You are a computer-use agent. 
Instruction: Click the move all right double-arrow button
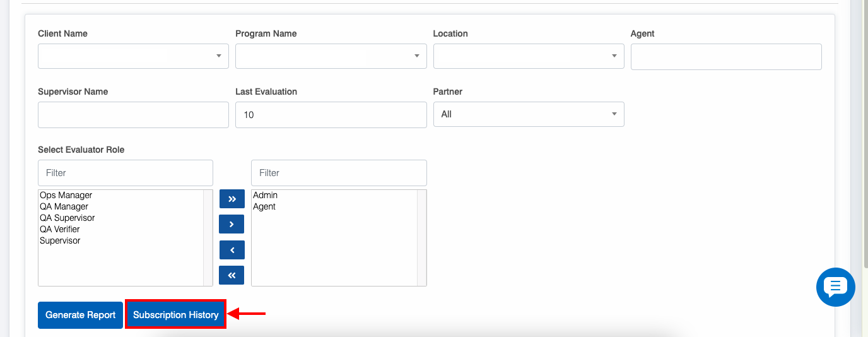(x=232, y=199)
